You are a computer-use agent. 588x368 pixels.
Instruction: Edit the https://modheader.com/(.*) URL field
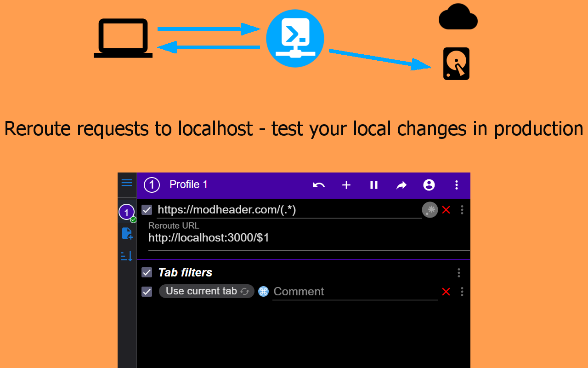[289, 210]
